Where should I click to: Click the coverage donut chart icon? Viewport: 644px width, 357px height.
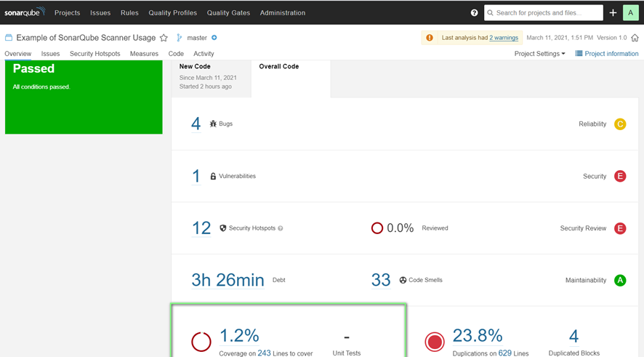[201, 342]
